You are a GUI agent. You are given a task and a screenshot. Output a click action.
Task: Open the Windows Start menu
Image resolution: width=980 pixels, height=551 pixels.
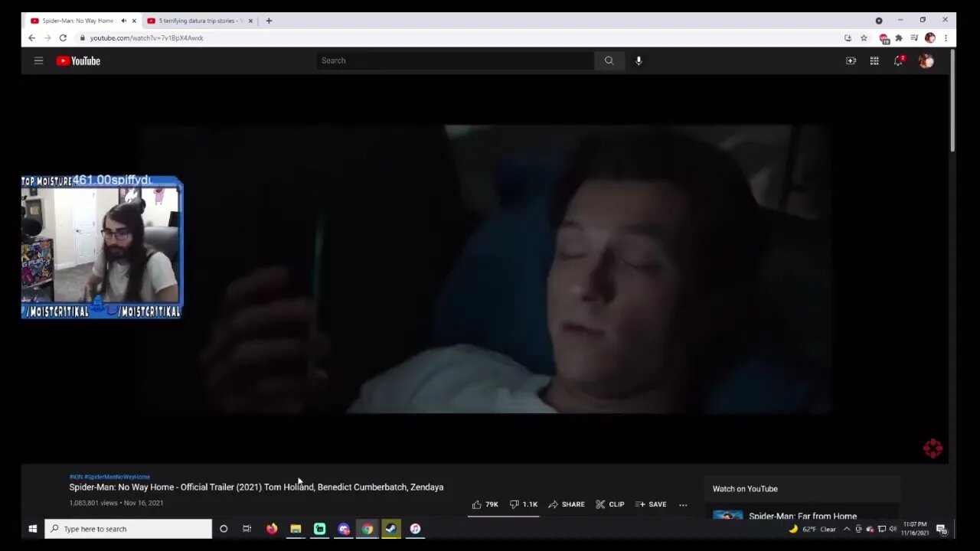(33, 529)
